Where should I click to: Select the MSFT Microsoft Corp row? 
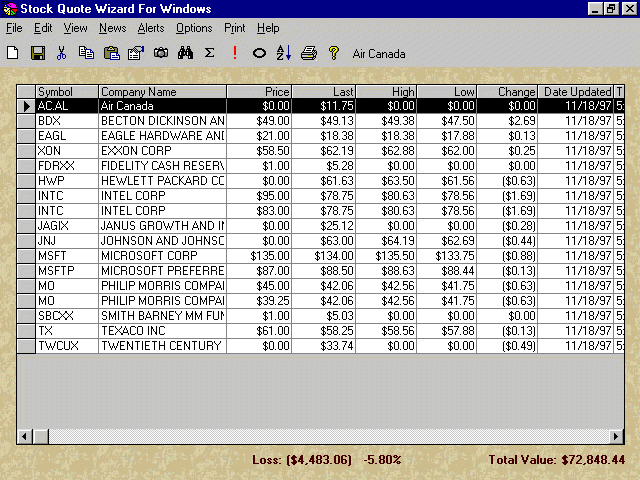[160, 255]
